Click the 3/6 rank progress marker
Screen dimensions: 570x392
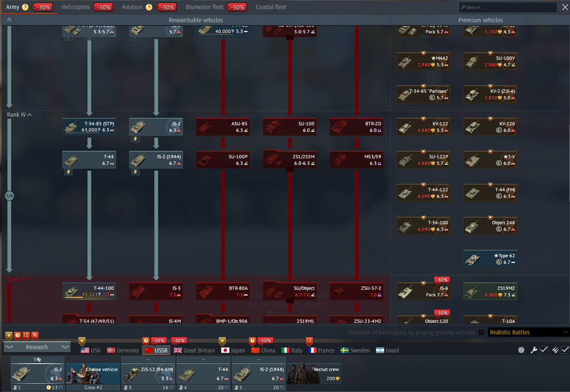9,196
